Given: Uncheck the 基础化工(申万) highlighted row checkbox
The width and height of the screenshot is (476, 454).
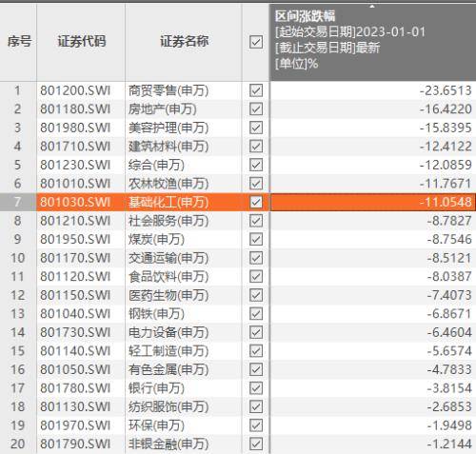Looking at the screenshot, I should pos(256,202).
